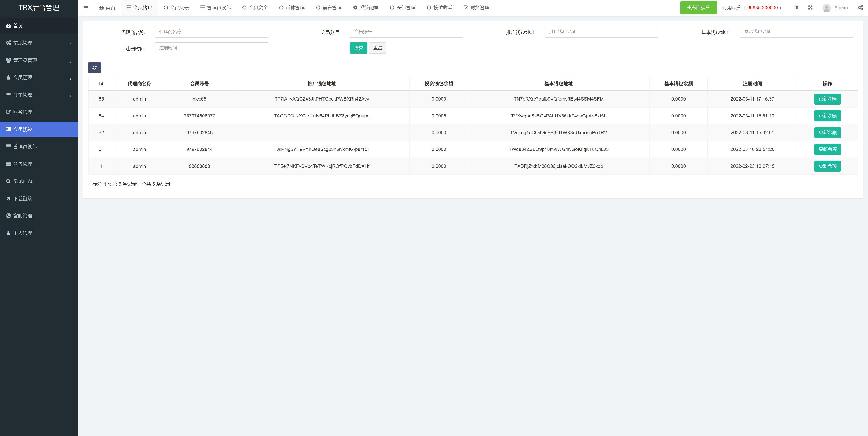Click the Admin username in header

[x=841, y=7]
